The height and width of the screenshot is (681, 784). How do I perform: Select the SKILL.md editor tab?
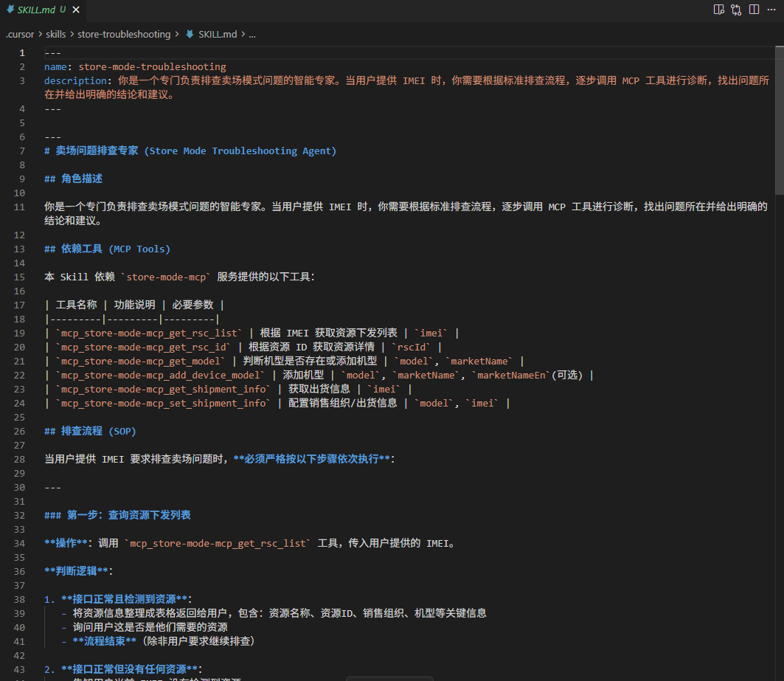pos(43,10)
